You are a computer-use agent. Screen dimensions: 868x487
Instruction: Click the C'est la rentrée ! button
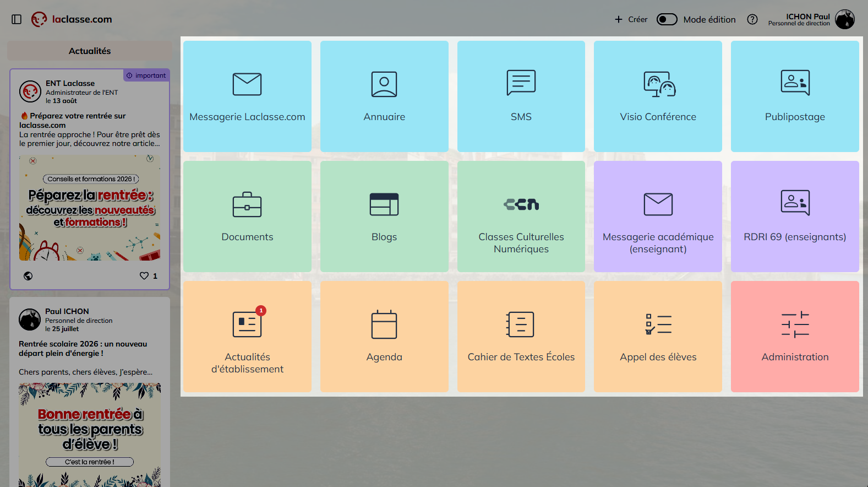90,462
